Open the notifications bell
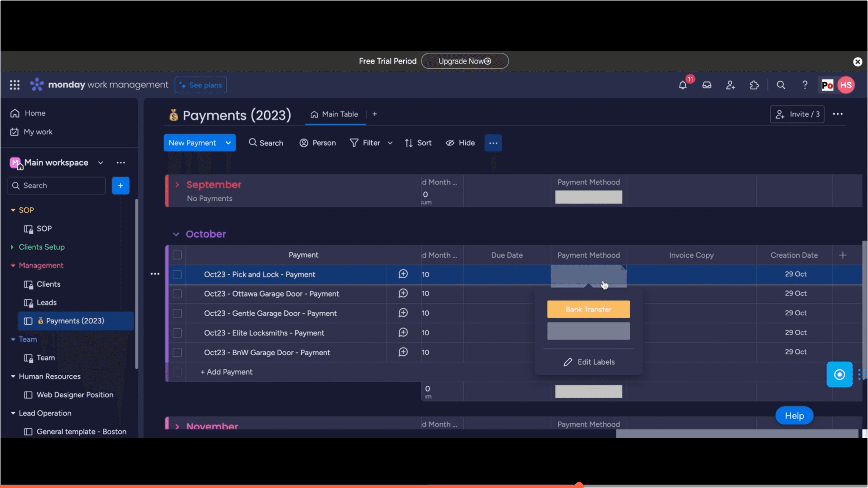This screenshot has height=488, width=868. coord(683,85)
